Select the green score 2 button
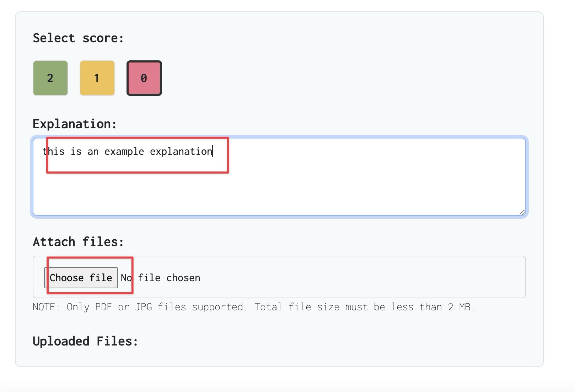 (50, 78)
